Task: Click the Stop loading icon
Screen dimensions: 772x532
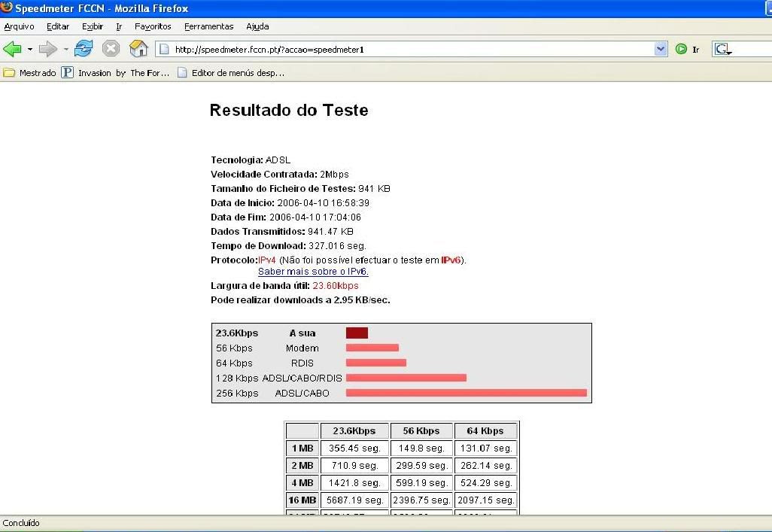Action: click(111, 48)
